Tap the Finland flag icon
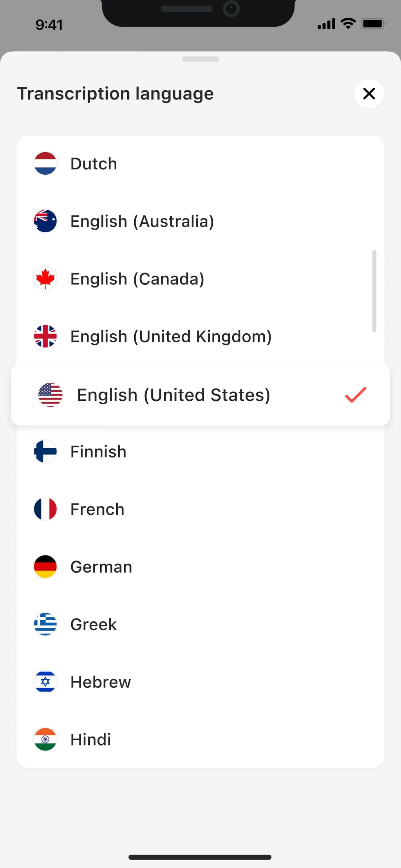 pyautogui.click(x=45, y=451)
